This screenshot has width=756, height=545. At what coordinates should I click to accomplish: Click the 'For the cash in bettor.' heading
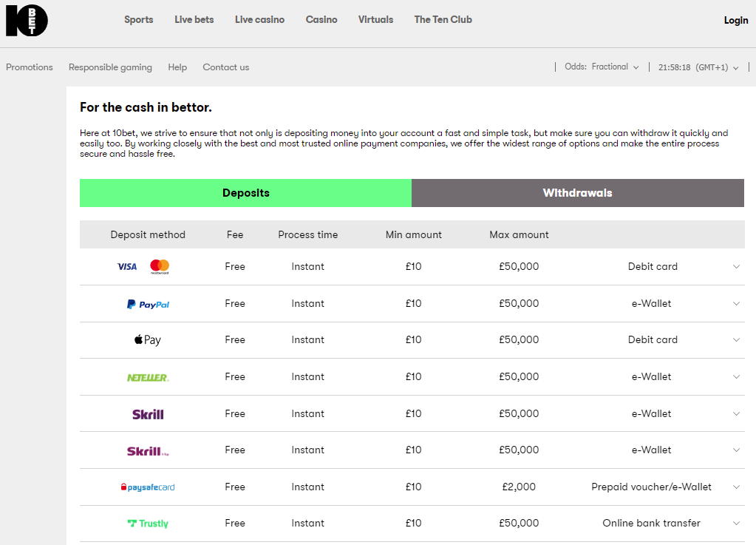pyautogui.click(x=146, y=107)
